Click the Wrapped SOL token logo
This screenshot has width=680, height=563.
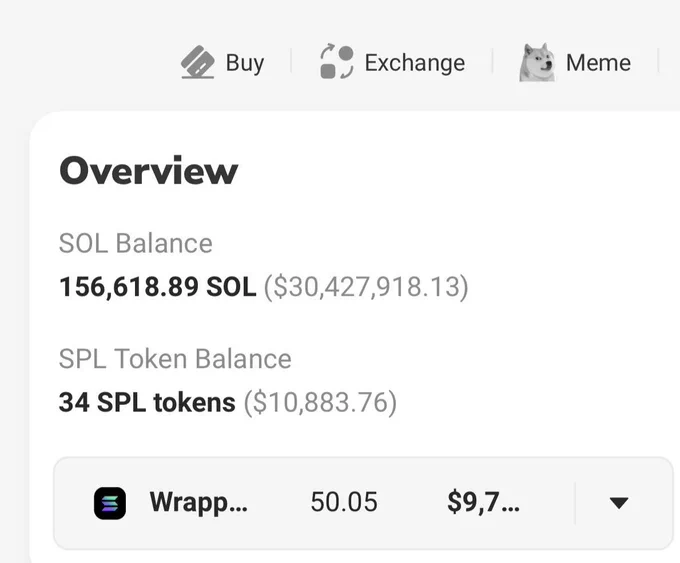click(x=110, y=503)
